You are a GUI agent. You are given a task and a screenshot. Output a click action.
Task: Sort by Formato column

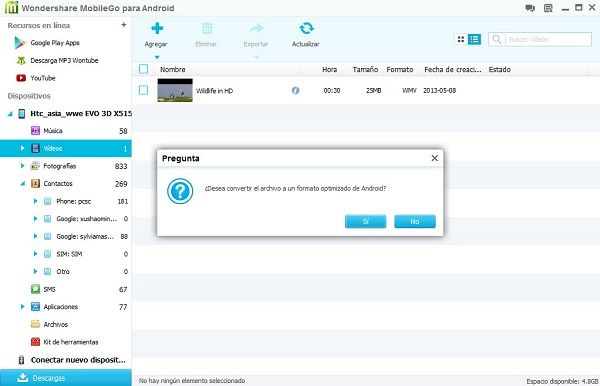tap(399, 70)
